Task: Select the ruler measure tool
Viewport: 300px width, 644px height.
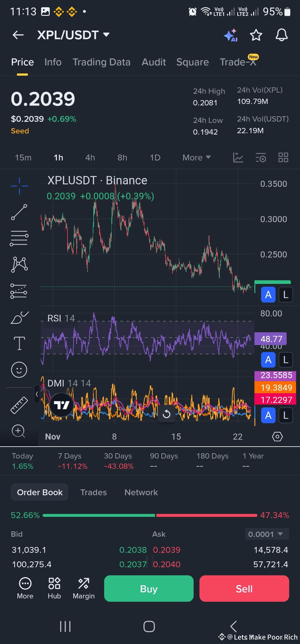Action: pyautogui.click(x=19, y=405)
